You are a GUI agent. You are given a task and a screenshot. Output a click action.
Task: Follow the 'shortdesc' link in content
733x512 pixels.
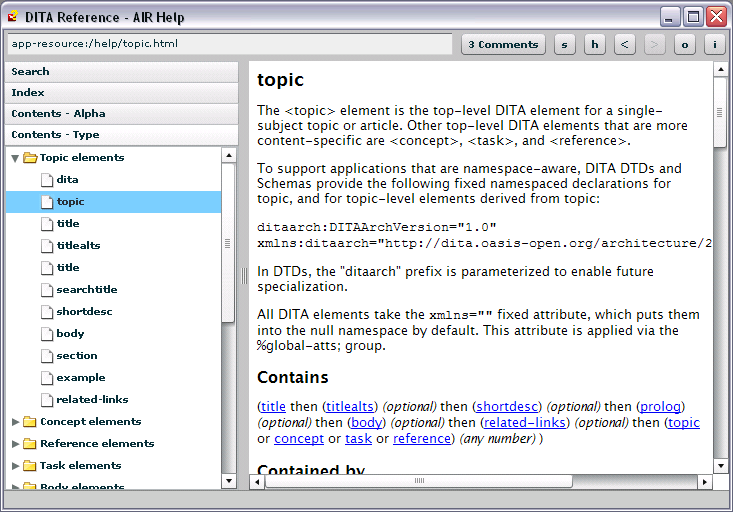[x=507, y=406]
